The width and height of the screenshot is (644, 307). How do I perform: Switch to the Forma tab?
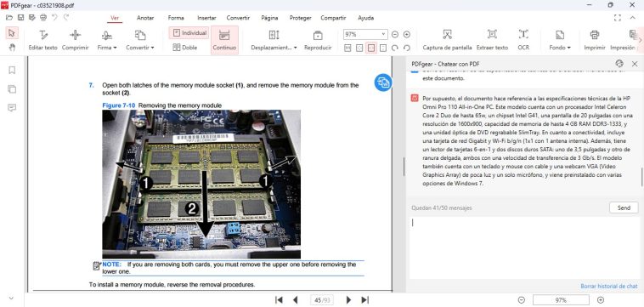(176, 18)
